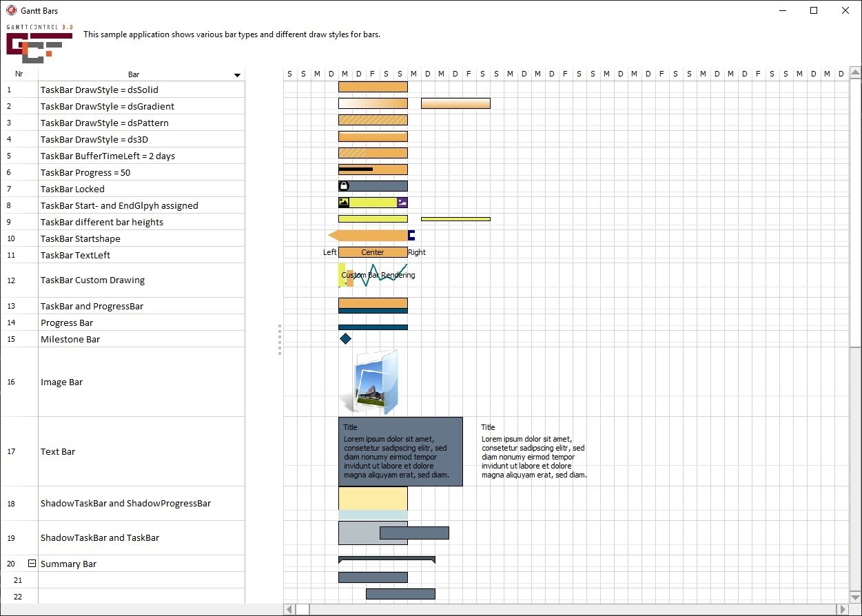The height and width of the screenshot is (616, 862).
Task: Select the pale yellow shadow task bar
Action: tap(373, 498)
